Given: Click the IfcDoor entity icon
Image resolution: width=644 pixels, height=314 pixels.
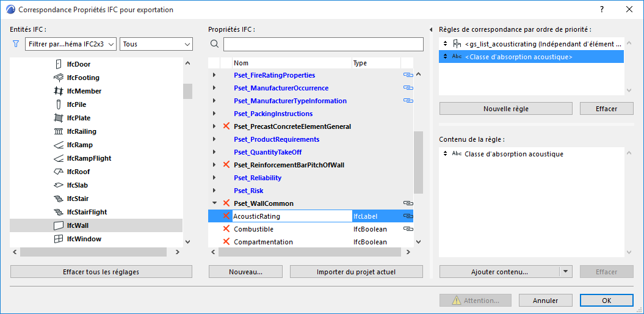Looking at the screenshot, I should click(x=59, y=64).
